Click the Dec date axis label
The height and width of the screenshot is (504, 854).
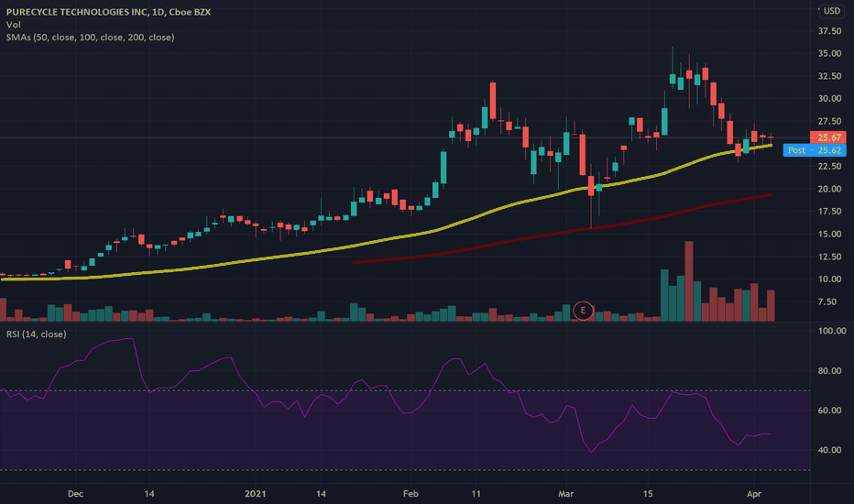pyautogui.click(x=75, y=494)
